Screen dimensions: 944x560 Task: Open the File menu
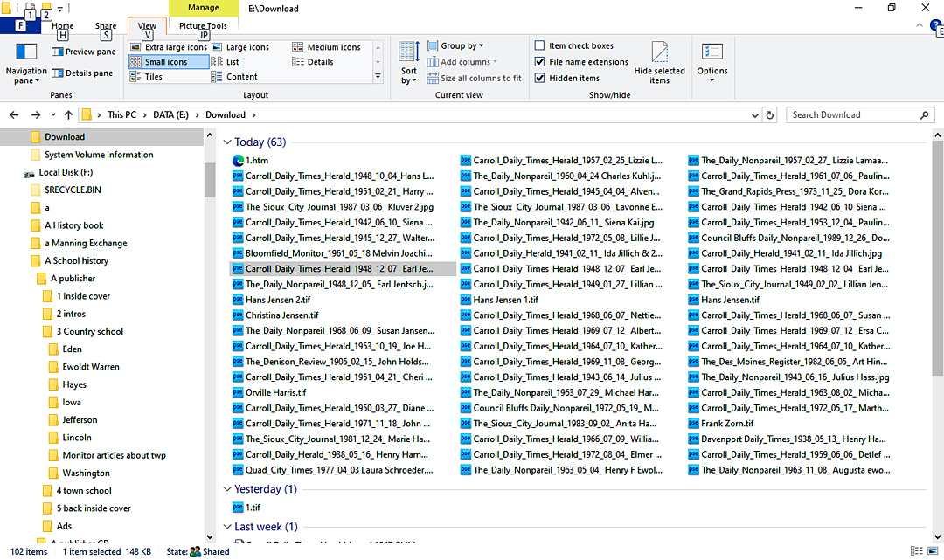pos(20,26)
